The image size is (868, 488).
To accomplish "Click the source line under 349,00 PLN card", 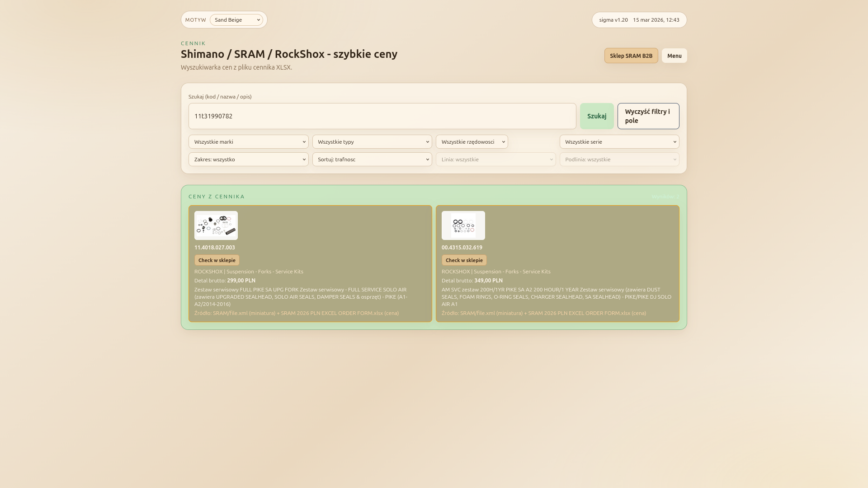I will [x=544, y=313].
